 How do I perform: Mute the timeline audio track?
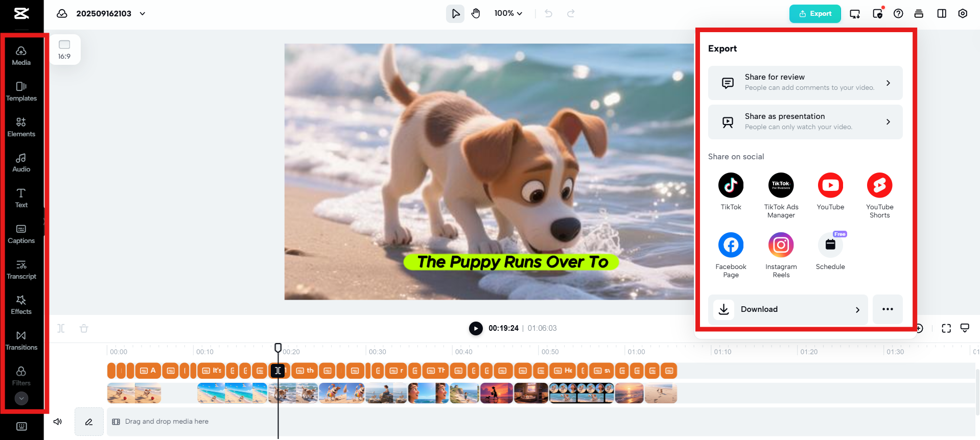58,422
